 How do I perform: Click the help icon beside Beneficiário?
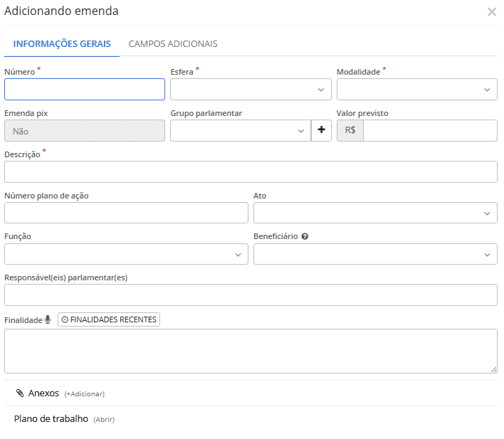tap(305, 236)
